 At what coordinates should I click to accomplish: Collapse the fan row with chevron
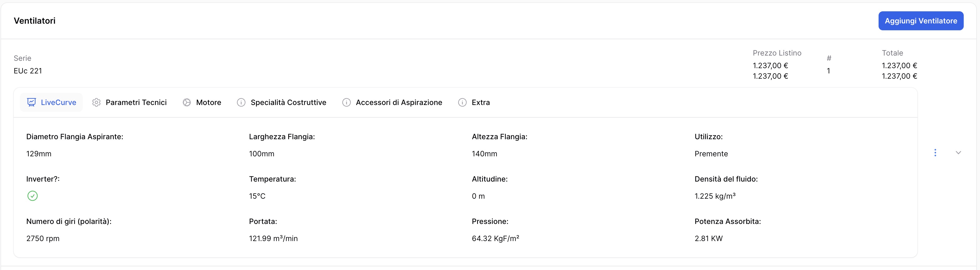pos(958,153)
